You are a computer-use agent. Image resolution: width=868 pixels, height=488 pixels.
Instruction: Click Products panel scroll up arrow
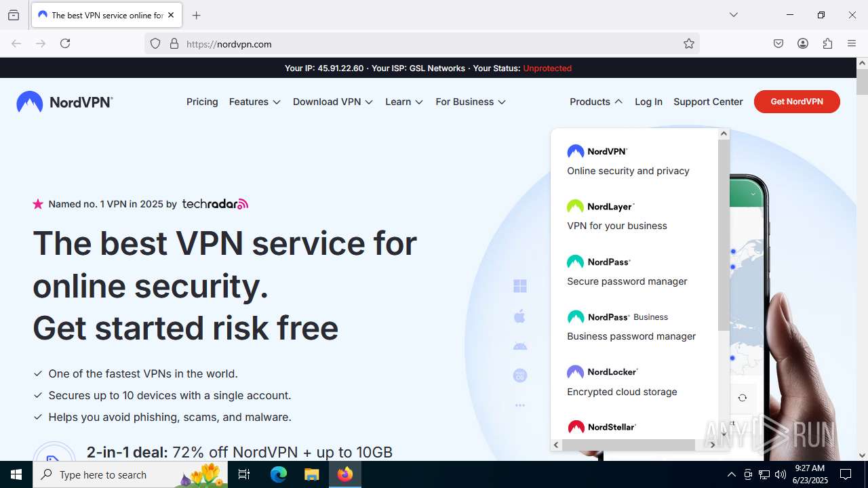click(724, 134)
